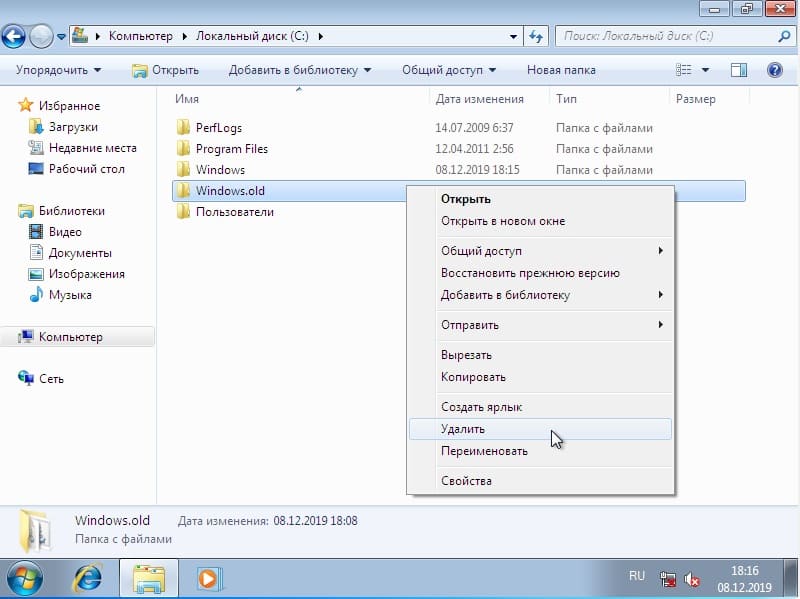800x599 pixels.
Task: Click the Help question mark icon
Action: pos(773,70)
